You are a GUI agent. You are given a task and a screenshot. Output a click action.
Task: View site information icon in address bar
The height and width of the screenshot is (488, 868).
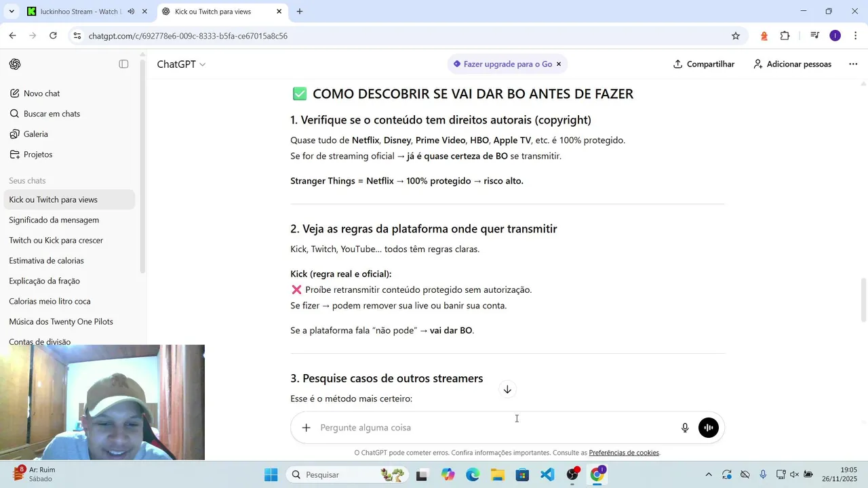77,36
